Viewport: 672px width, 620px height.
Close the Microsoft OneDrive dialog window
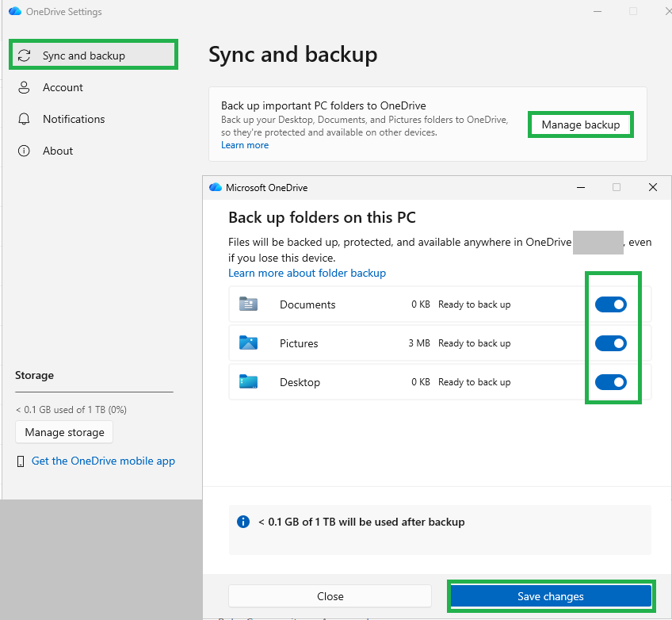653,187
